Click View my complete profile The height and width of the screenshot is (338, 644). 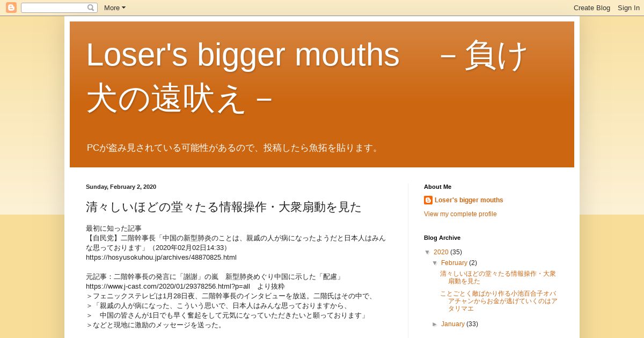pyautogui.click(x=460, y=214)
